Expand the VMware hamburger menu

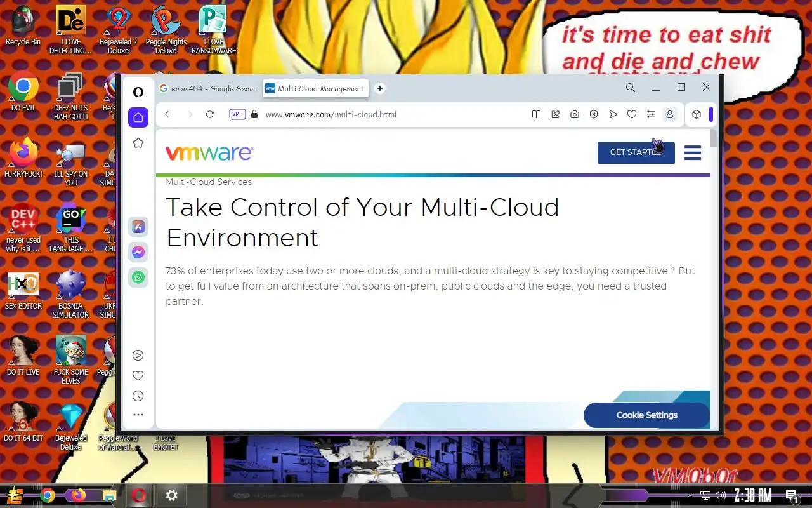coord(693,152)
